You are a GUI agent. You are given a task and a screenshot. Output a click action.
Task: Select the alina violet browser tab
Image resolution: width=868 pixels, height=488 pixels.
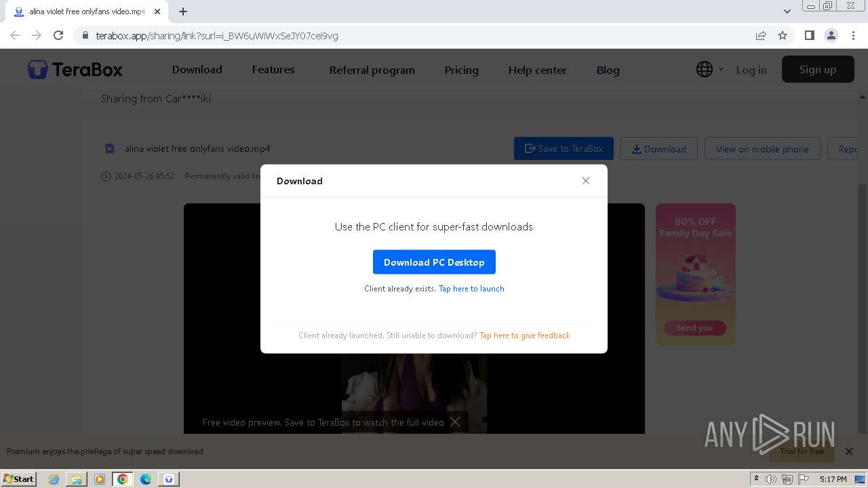coord(87,12)
